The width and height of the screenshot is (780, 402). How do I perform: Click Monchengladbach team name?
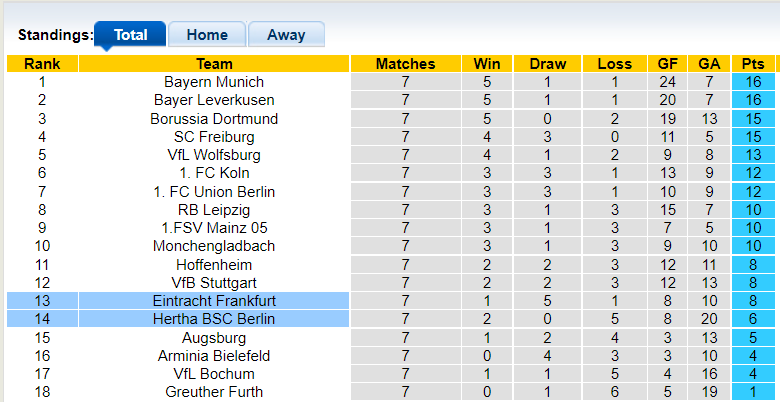(x=214, y=246)
